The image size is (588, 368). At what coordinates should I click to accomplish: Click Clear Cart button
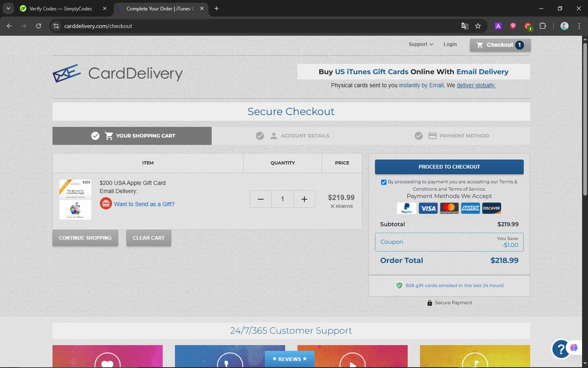(149, 238)
